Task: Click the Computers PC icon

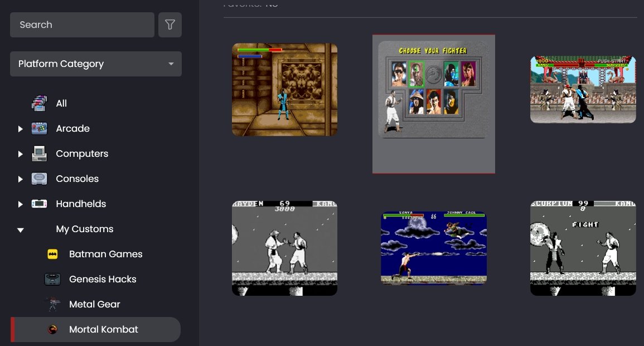Action: tap(40, 153)
